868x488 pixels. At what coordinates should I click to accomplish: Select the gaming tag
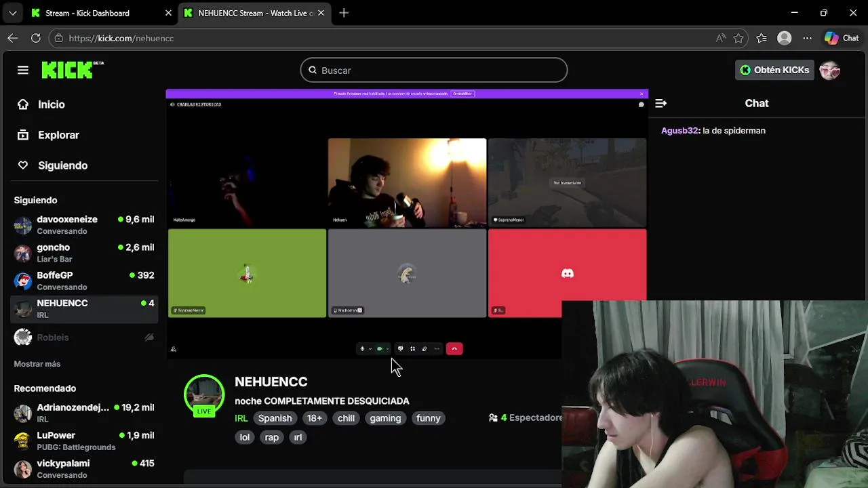(x=385, y=418)
